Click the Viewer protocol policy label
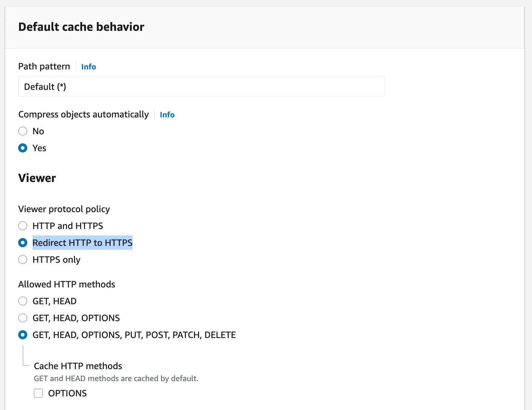The image size is (532, 410). pos(64,209)
